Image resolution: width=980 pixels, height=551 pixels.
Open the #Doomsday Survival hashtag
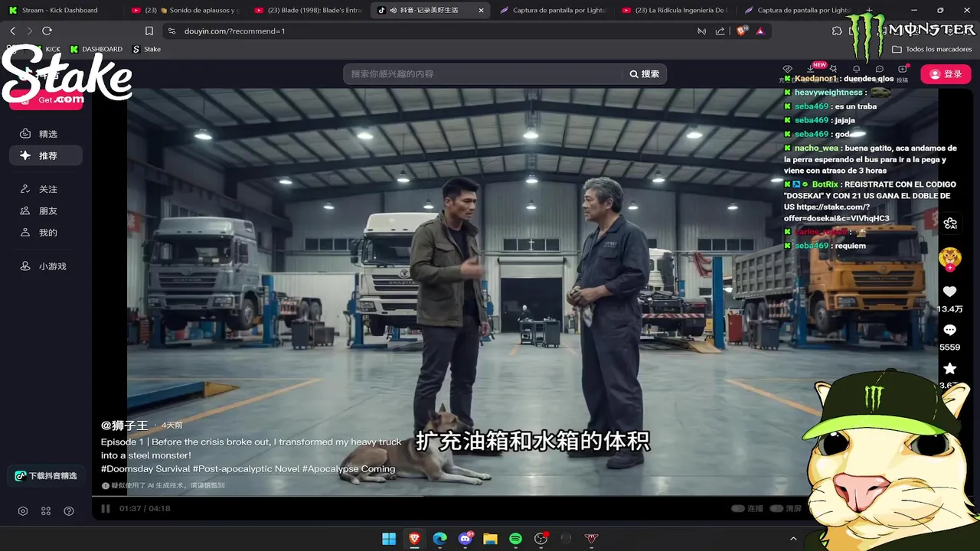tap(145, 469)
